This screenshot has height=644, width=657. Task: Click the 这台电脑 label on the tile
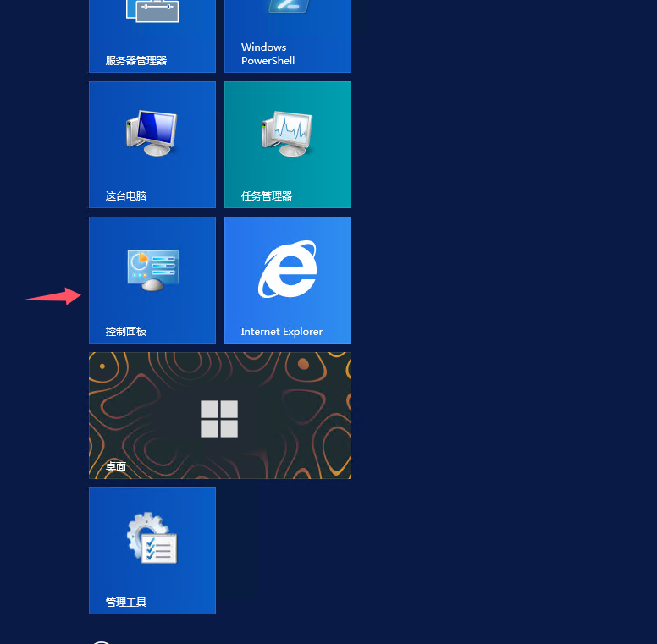point(126,196)
